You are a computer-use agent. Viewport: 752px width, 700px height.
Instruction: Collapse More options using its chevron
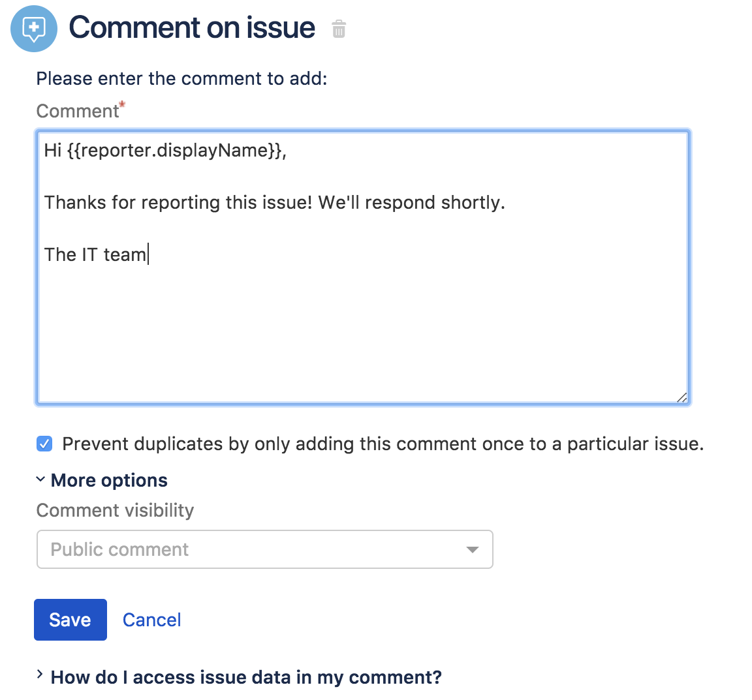[x=40, y=480]
